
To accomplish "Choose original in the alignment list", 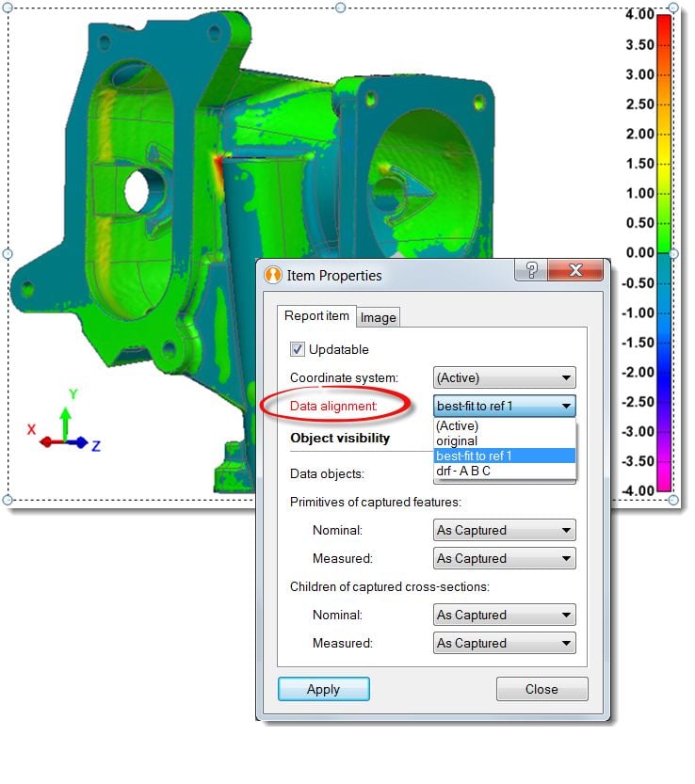I will pos(505,441).
